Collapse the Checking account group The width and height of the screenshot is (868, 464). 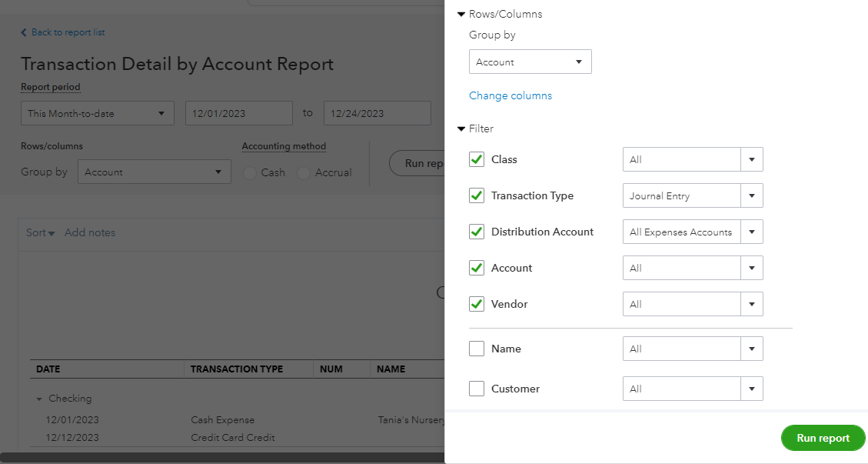click(38, 399)
